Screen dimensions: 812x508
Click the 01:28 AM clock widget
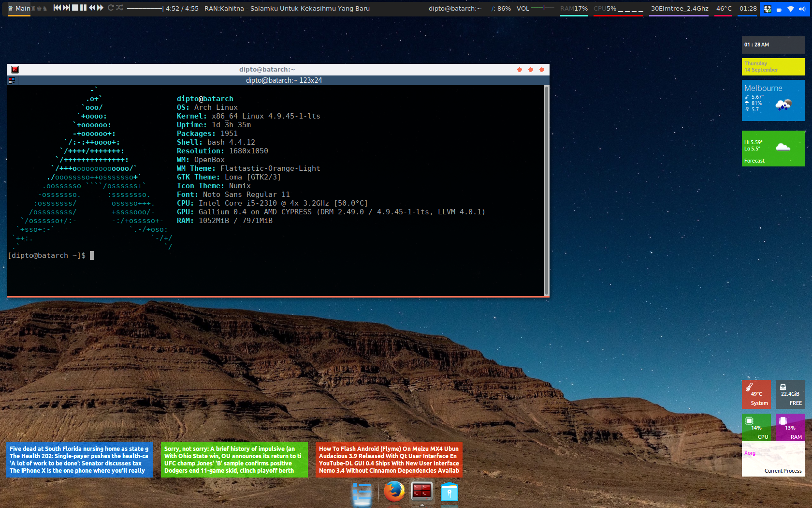773,45
